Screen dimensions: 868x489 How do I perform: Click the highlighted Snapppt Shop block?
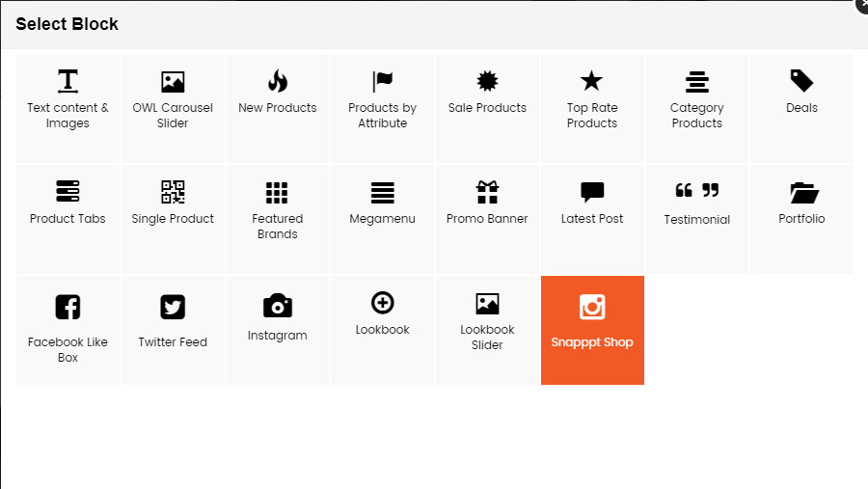[x=592, y=330]
